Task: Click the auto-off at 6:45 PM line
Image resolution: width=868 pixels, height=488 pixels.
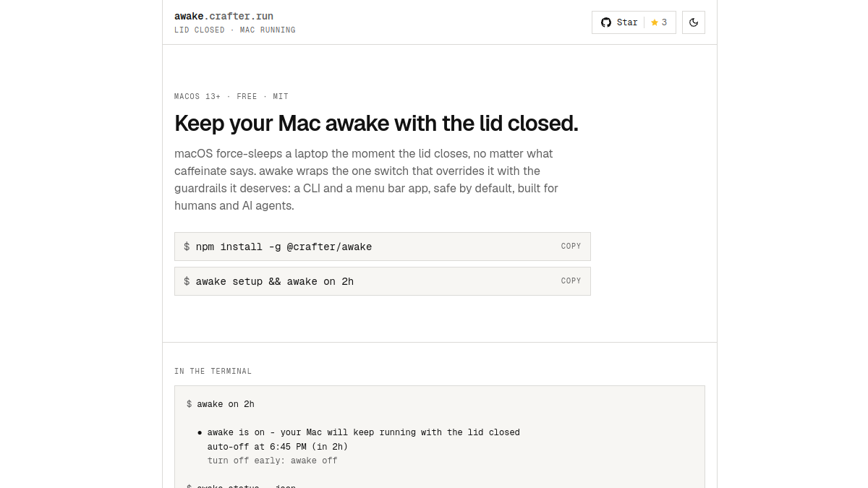Action: point(278,447)
